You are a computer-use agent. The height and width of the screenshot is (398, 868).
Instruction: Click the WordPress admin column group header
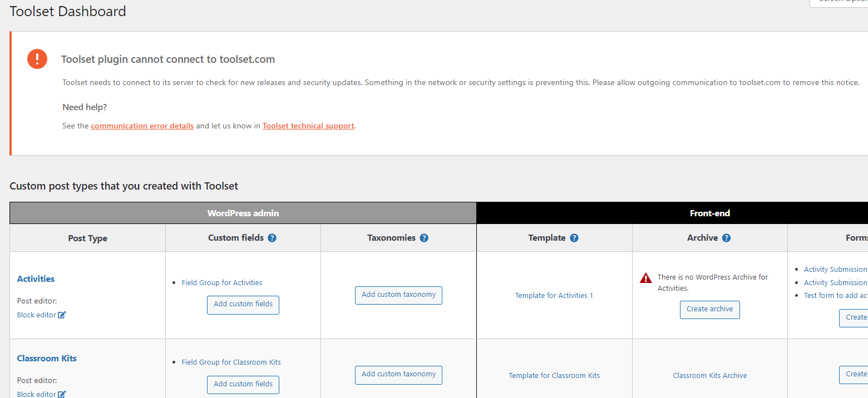pyautogui.click(x=243, y=213)
